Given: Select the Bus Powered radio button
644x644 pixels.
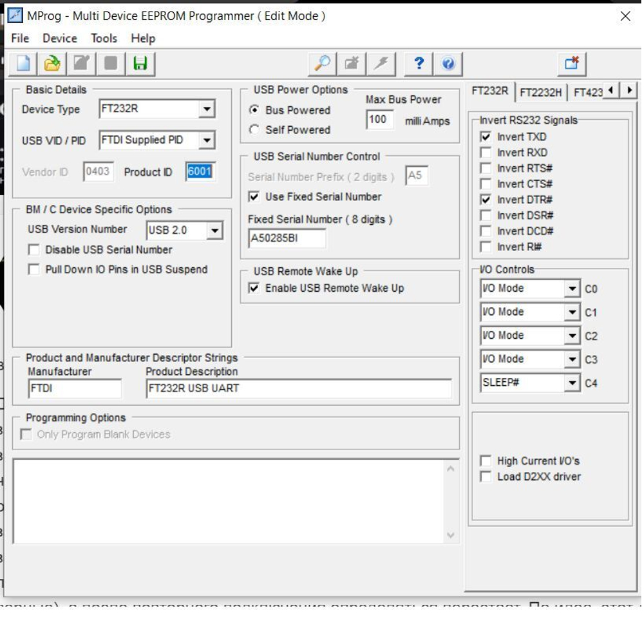Looking at the screenshot, I should [254, 109].
